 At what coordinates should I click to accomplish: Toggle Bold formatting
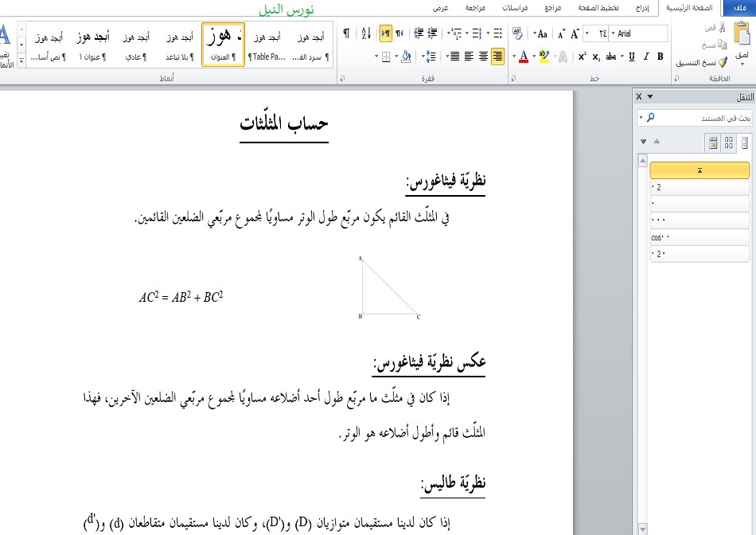point(661,57)
